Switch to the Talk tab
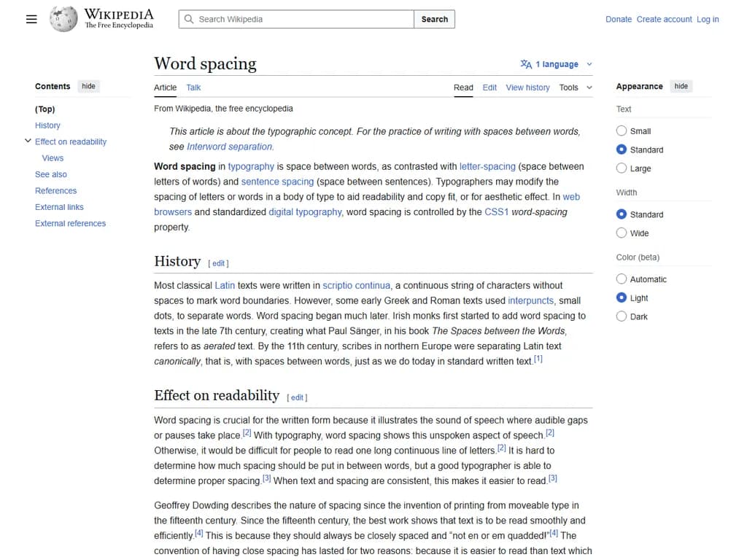This screenshot has height=560, width=747. (193, 87)
